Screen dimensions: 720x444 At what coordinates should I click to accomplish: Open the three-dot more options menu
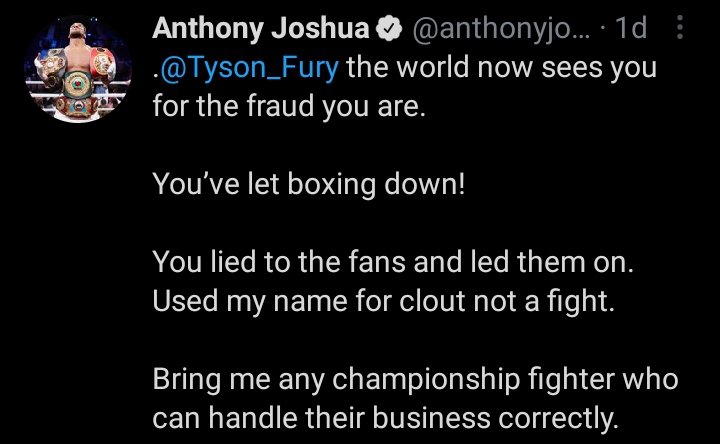[x=680, y=27]
